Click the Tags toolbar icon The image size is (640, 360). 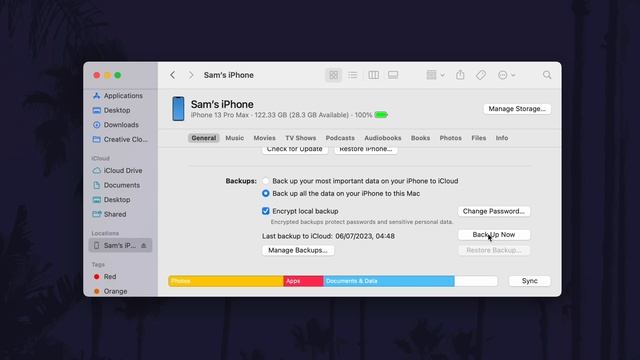point(481,75)
